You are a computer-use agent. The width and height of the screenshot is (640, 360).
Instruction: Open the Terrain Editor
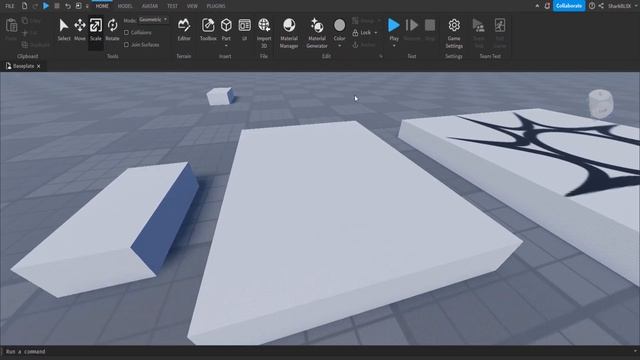coord(184,30)
